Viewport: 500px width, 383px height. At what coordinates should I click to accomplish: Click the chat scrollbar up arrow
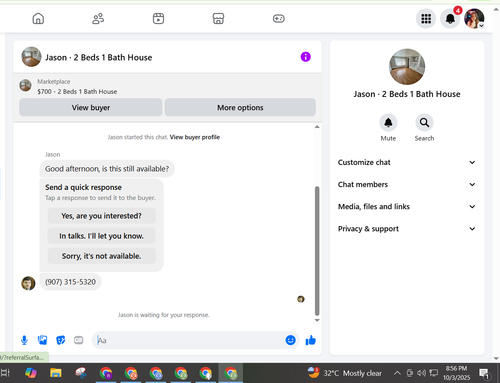[317, 127]
